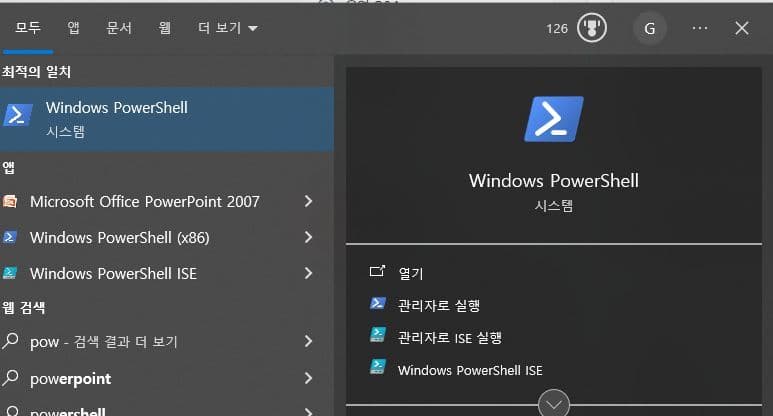773x416 pixels.
Task: Click search magnifier icon beside 'powerpoint'
Action: (x=10, y=378)
